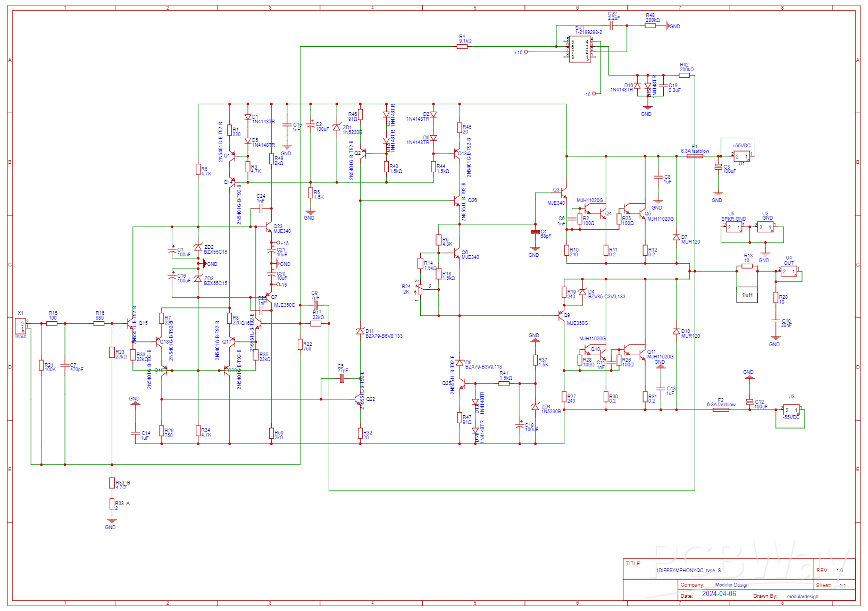Click the date 2024-04-06 in title block
Viewport: 868px width, 611px height.
point(719,594)
